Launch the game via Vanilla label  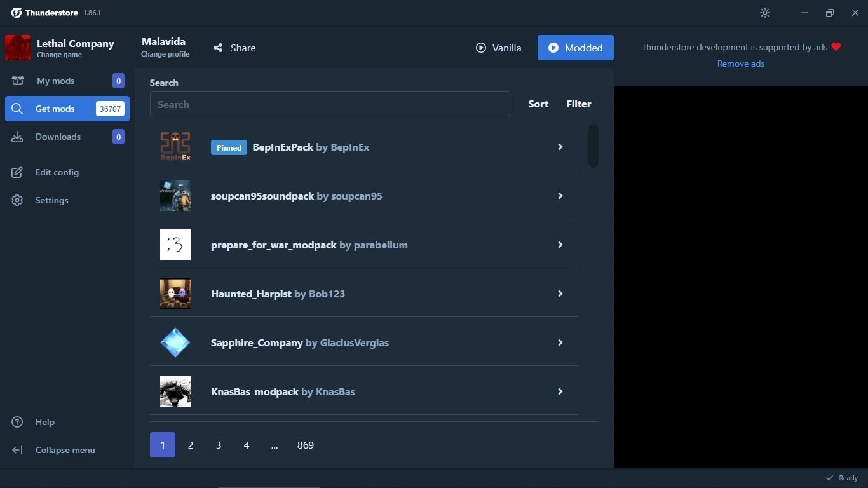pyautogui.click(x=507, y=48)
